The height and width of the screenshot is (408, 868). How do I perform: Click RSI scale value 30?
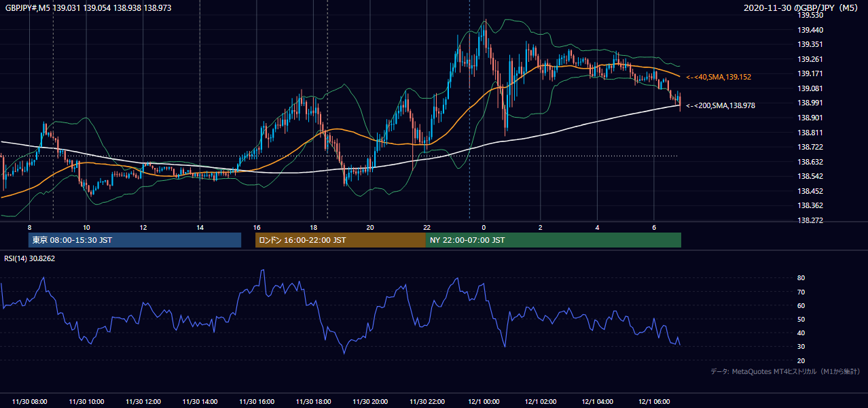[801, 346]
